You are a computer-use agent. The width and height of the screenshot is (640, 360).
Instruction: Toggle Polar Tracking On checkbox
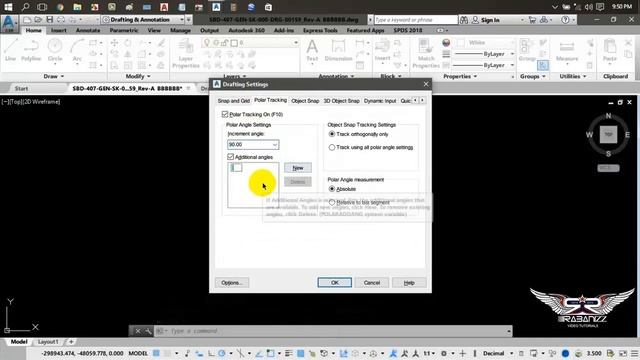tap(225, 114)
